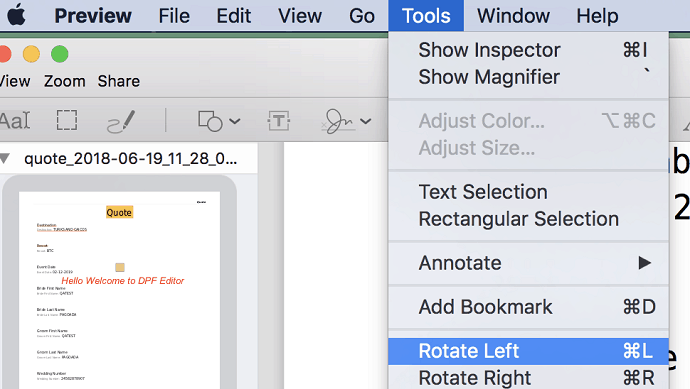Close the open Tools menu
690x389 pixels.
[x=426, y=15]
